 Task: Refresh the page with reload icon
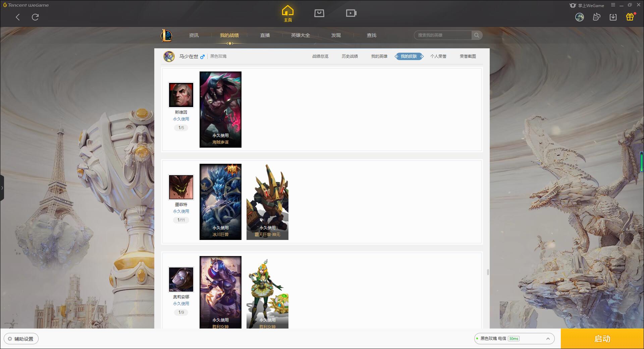coord(35,17)
